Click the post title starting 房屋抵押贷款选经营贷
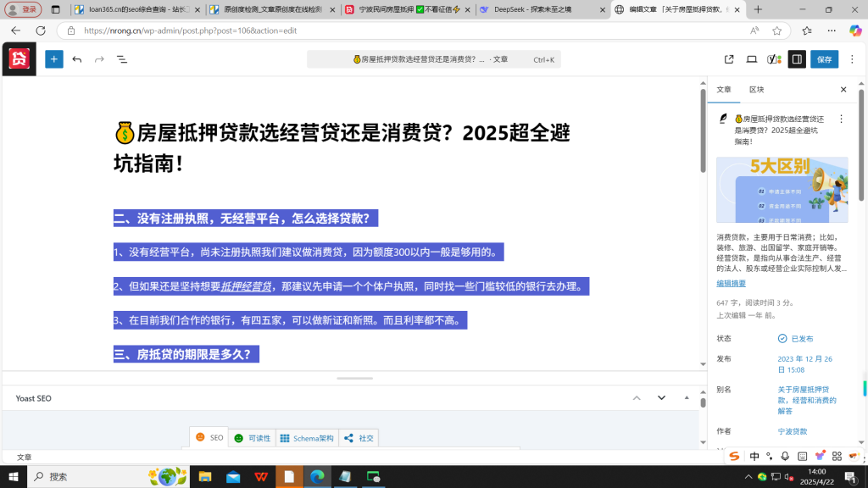 tap(342, 147)
